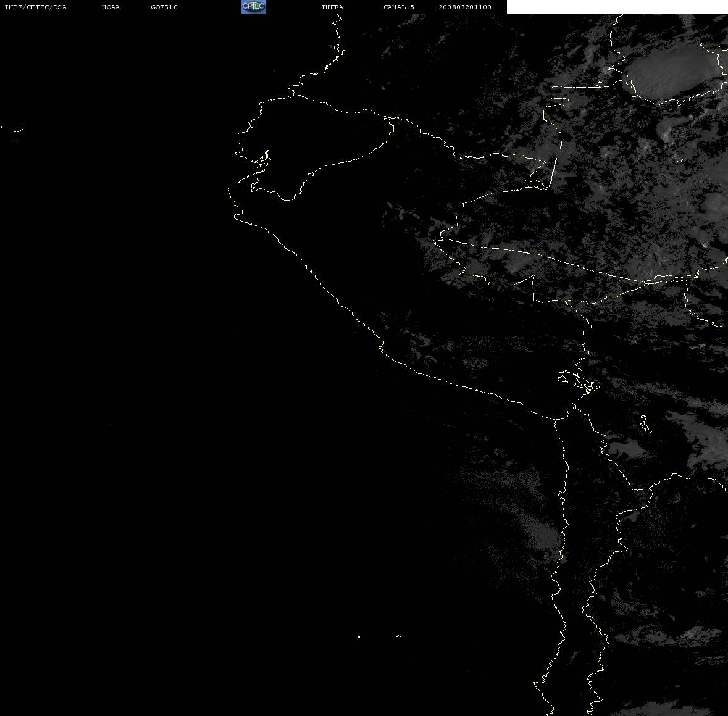Click the left small Pacific island dot
The image size is (728, 716).
coord(359,636)
